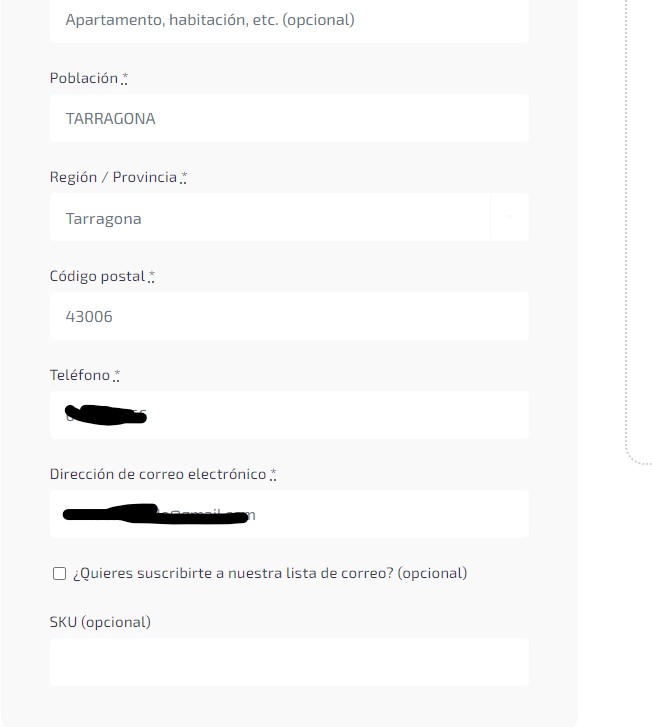This screenshot has width=652, height=727.
Task: Click the email address input field
Action: 289,514
